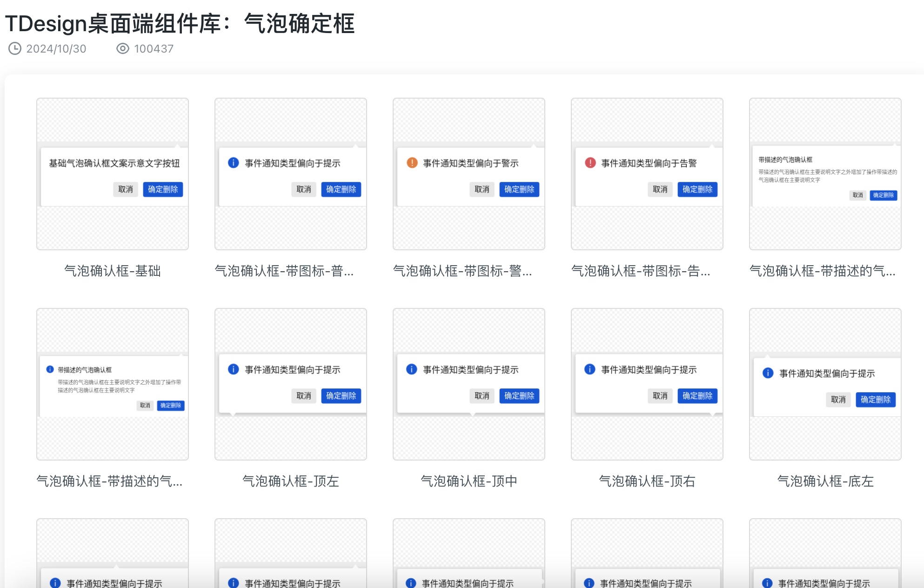
Task: Click 确定删除 in the 气泡确认框-基础 card
Action: pos(163,189)
